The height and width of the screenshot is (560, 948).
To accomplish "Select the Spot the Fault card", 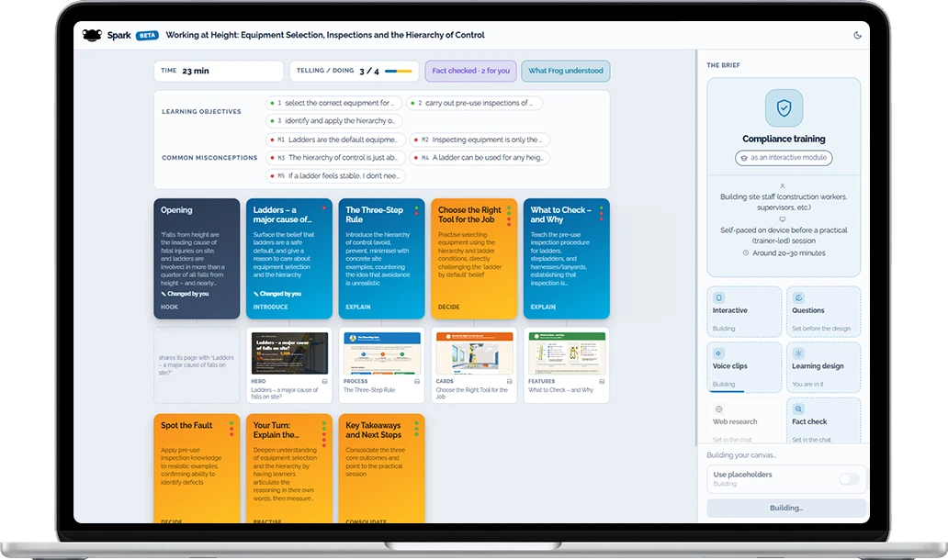I will [197, 468].
